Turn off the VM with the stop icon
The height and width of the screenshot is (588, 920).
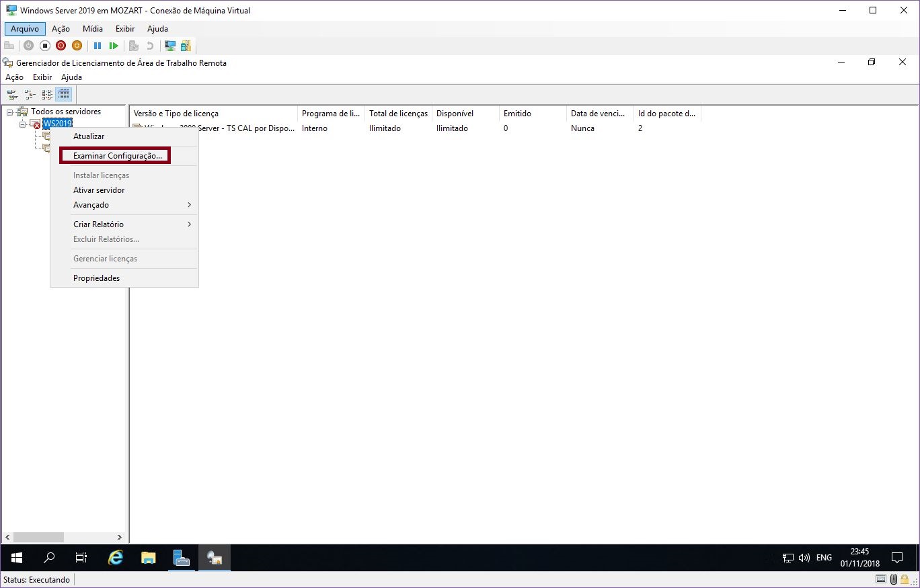click(x=45, y=46)
